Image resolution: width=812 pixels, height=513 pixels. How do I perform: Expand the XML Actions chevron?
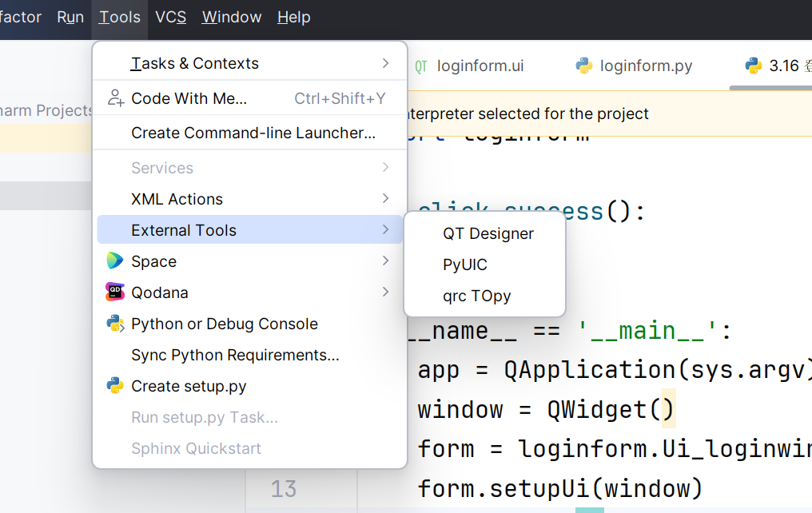(x=385, y=198)
